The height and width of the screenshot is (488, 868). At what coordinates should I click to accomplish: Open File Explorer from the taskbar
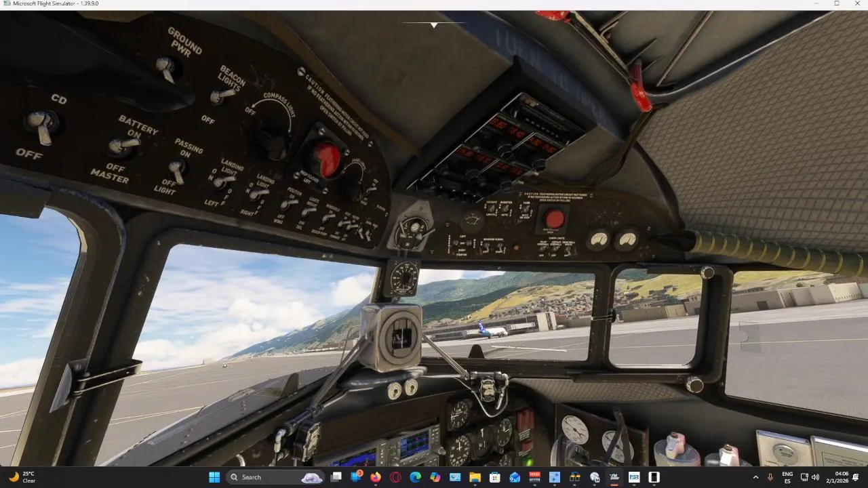(475, 477)
